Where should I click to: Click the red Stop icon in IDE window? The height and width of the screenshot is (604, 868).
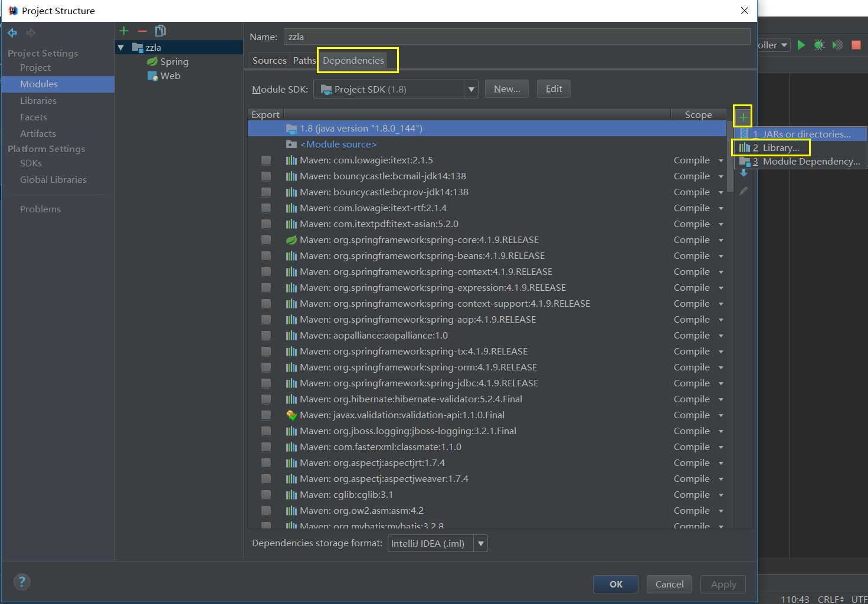click(x=856, y=45)
